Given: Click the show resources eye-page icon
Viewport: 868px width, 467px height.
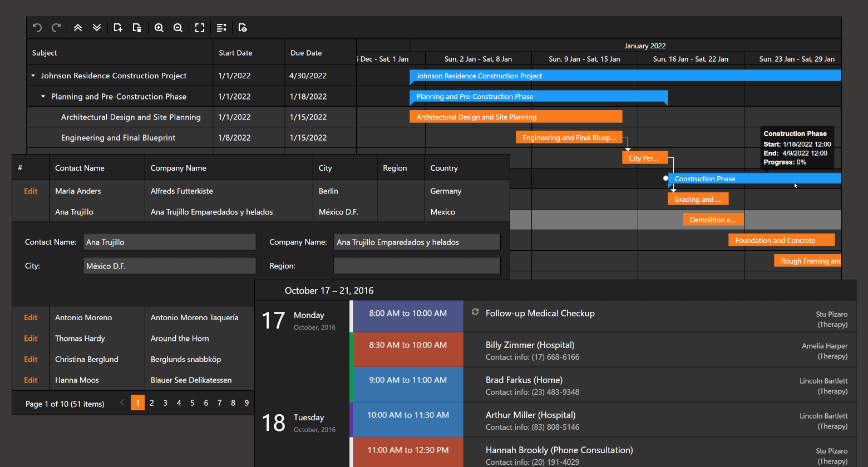Looking at the screenshot, I should [243, 28].
